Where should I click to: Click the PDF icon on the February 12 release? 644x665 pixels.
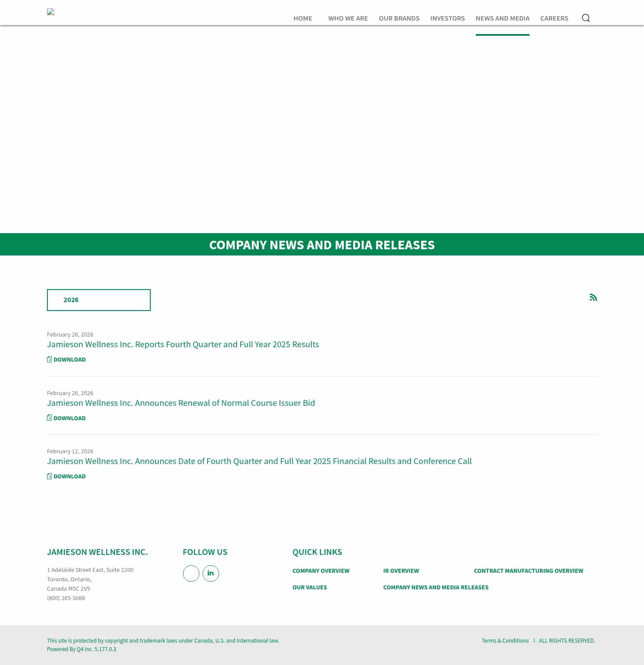coord(50,476)
